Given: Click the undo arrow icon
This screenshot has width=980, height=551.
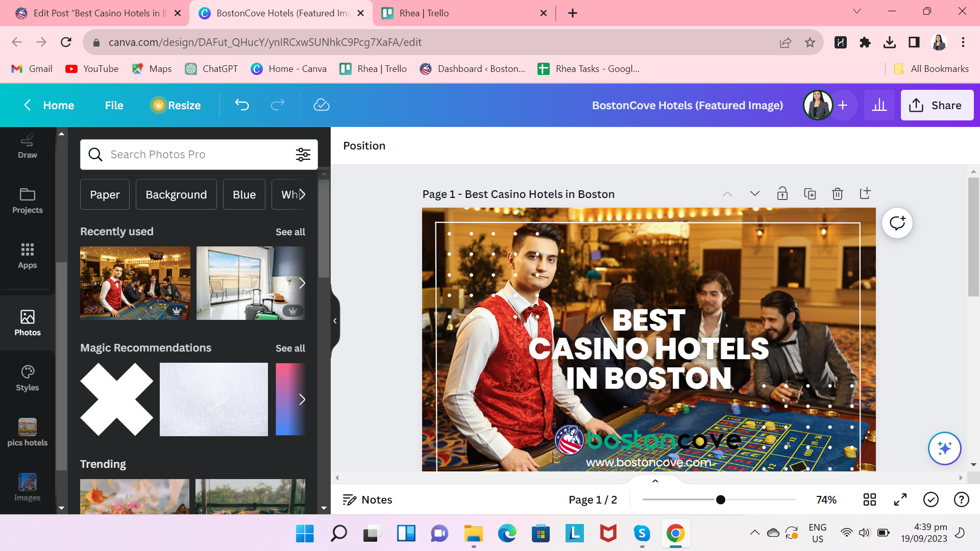Looking at the screenshot, I should click(x=242, y=105).
